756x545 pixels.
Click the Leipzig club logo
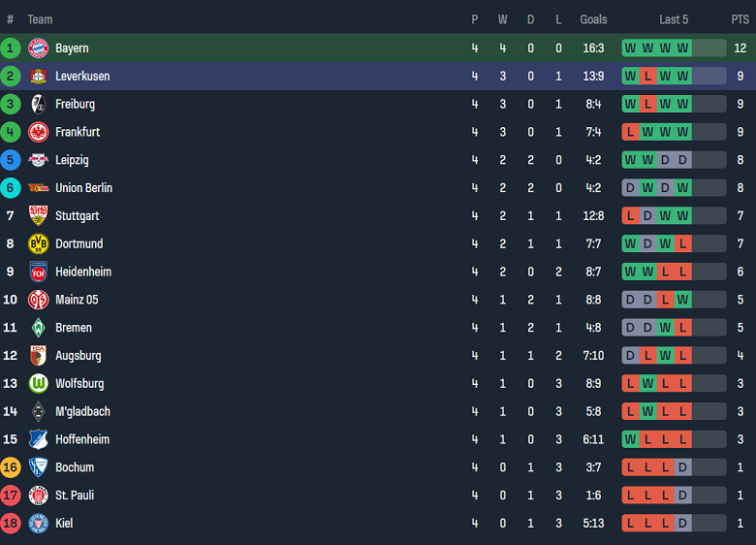point(39,160)
